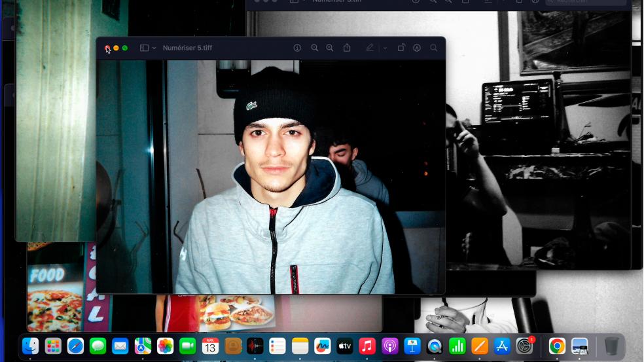The height and width of the screenshot is (362, 644).
Task: Open Notes from the Dock
Action: tap(300, 346)
